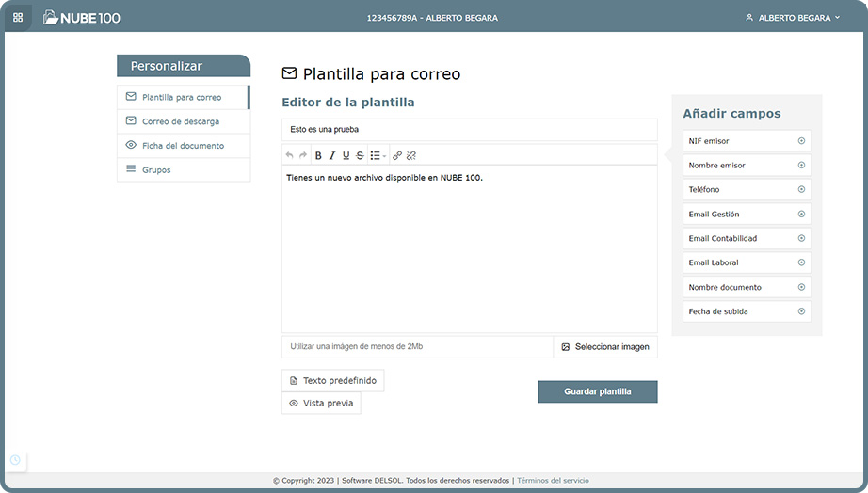Expand the bullet list dropdown
This screenshot has height=493, width=868.
click(x=378, y=155)
